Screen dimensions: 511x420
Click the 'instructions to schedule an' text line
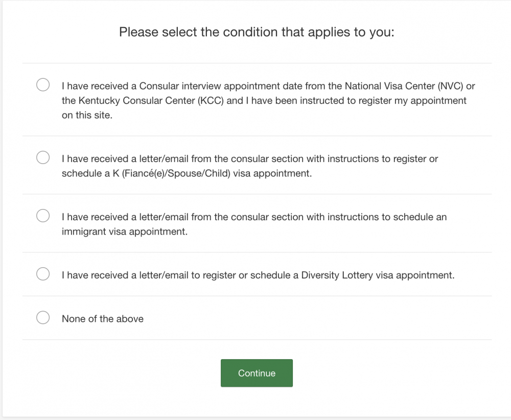tap(254, 217)
